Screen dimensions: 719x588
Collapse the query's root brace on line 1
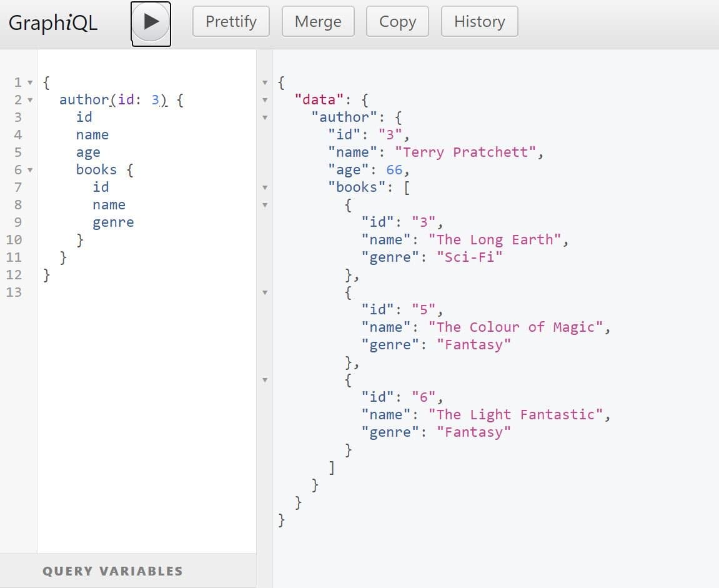point(30,82)
